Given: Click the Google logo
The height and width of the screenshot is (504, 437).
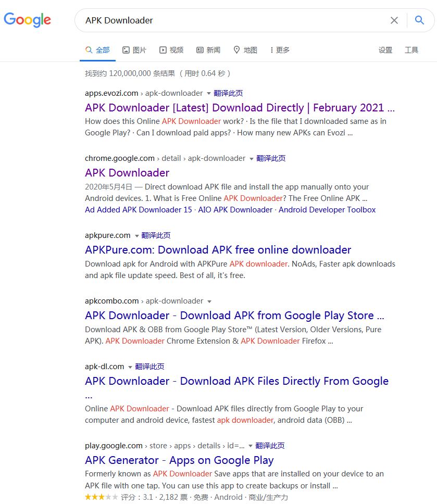Looking at the screenshot, I should [x=27, y=20].
